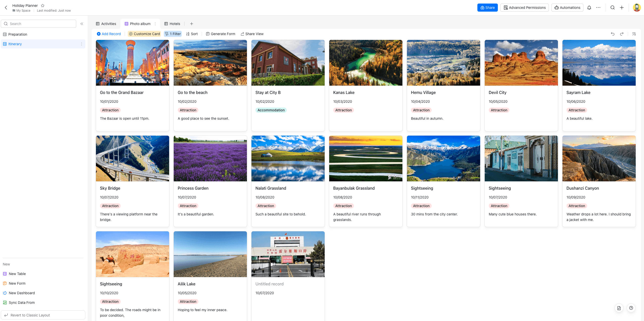644x321 pixels.
Task: Open the notifications bell
Action: pyautogui.click(x=589, y=8)
